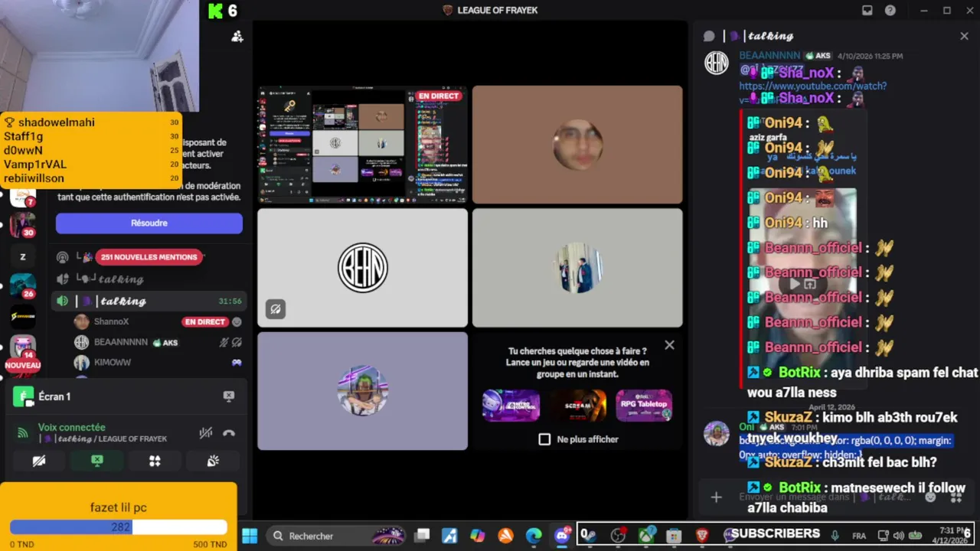Click the Voix connectée status text
The width and height of the screenshot is (980, 551).
pyautogui.click(x=72, y=427)
